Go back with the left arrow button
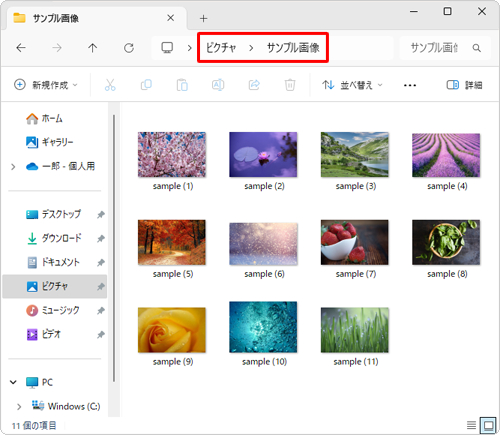The width and height of the screenshot is (500, 435). click(x=21, y=48)
